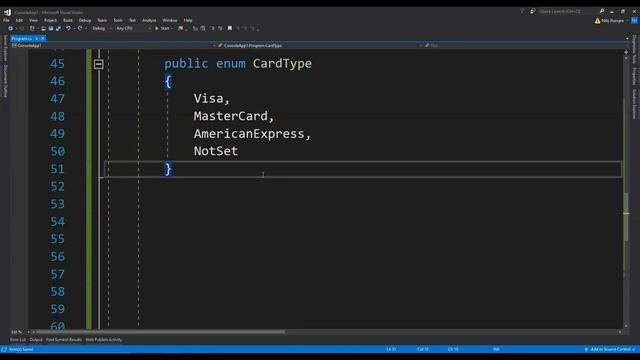This screenshot has width=640, height=360.
Task: Click on the public keyword
Action: (x=186, y=64)
